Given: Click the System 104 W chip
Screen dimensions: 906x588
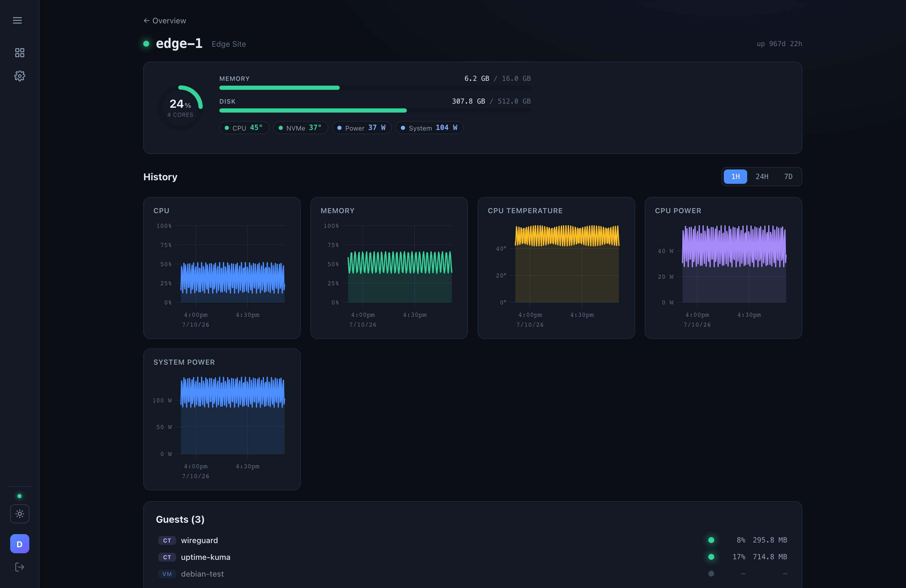Looking at the screenshot, I should coord(429,128).
